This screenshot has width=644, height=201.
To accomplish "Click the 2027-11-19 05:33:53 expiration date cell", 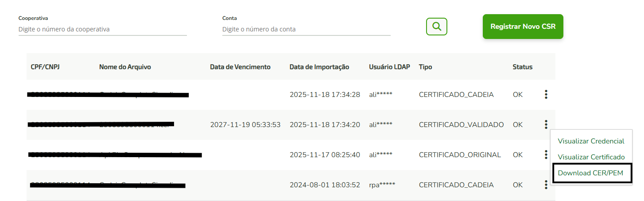I will tap(245, 125).
